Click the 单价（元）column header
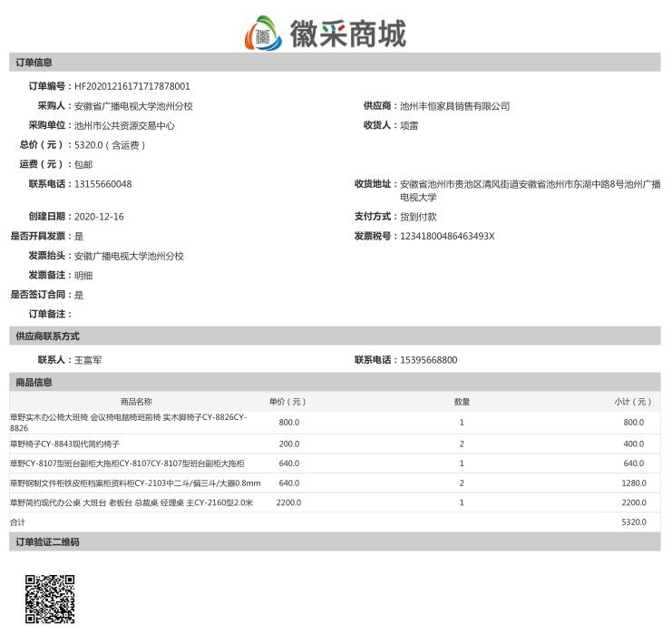Image resolution: width=672 pixels, height=644 pixels. [x=287, y=402]
